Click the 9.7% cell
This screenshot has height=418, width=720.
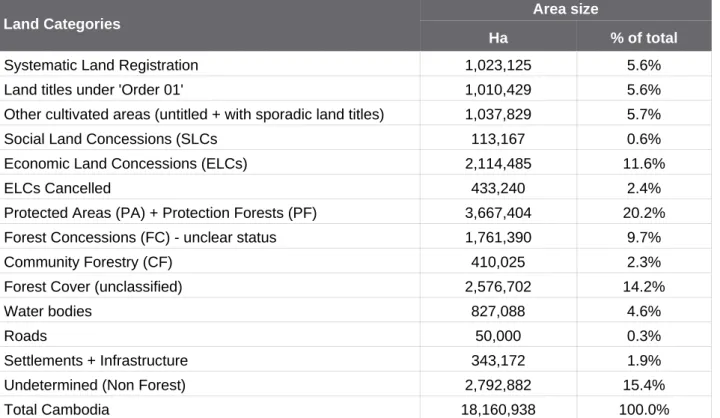pos(644,237)
